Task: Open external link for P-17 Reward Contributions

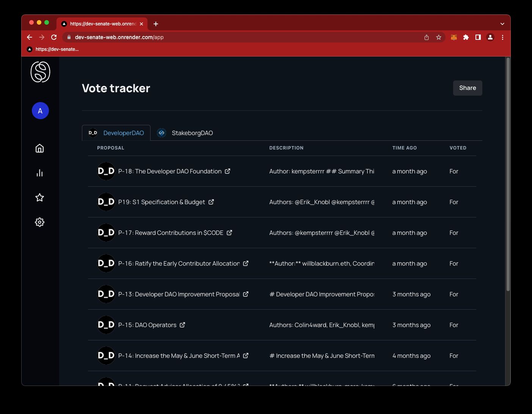Action: [x=229, y=233]
